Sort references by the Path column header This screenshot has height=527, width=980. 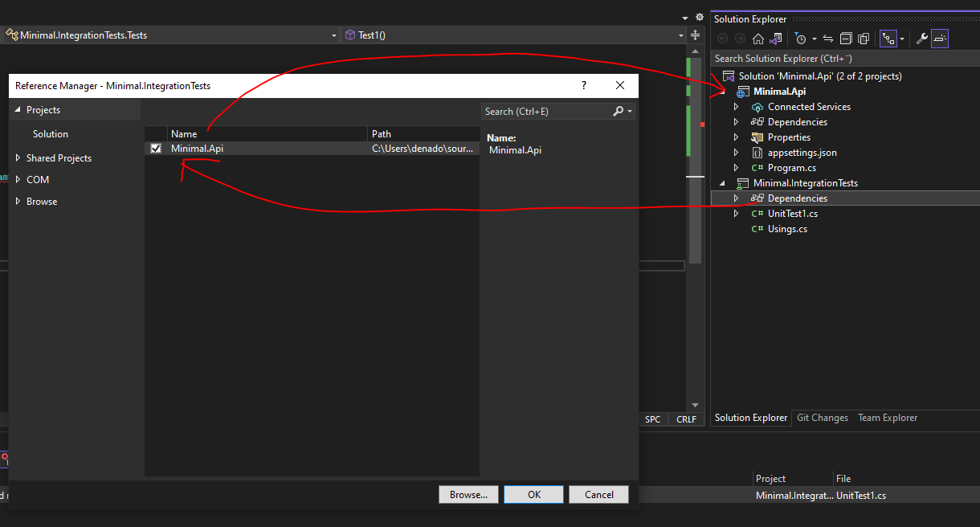423,134
